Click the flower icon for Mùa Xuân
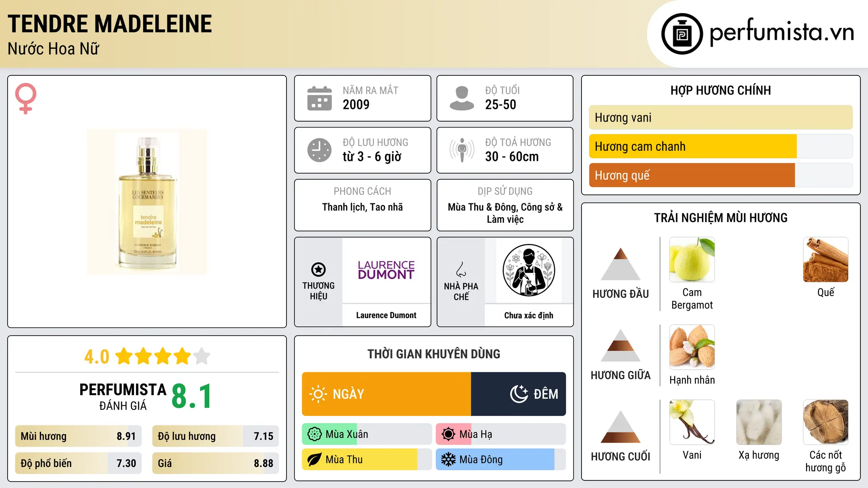This screenshot has height=488, width=868. pos(314,434)
